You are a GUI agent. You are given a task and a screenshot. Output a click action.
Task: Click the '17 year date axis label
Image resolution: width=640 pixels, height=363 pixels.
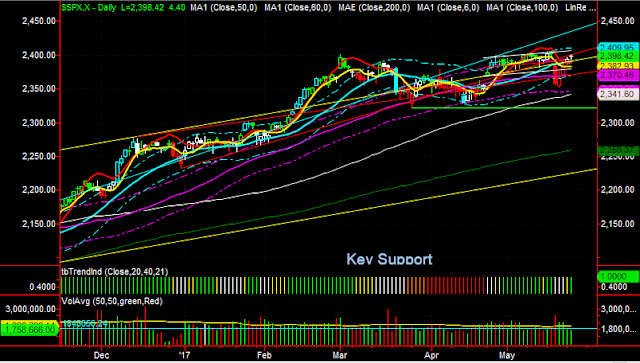[x=185, y=355]
